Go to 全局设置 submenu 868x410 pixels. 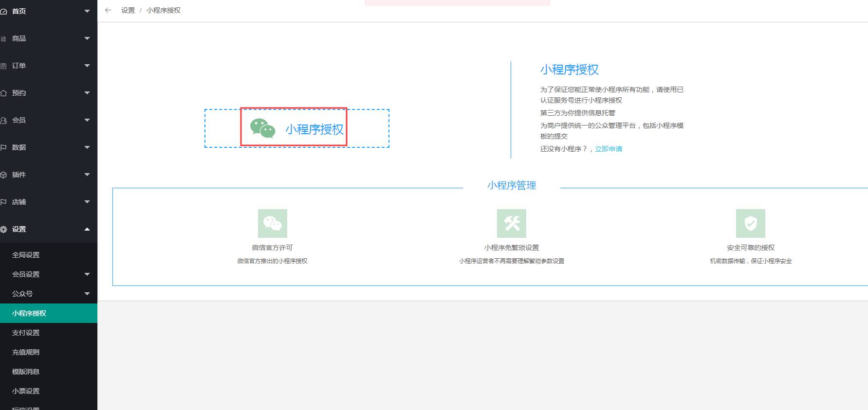[x=49, y=255]
